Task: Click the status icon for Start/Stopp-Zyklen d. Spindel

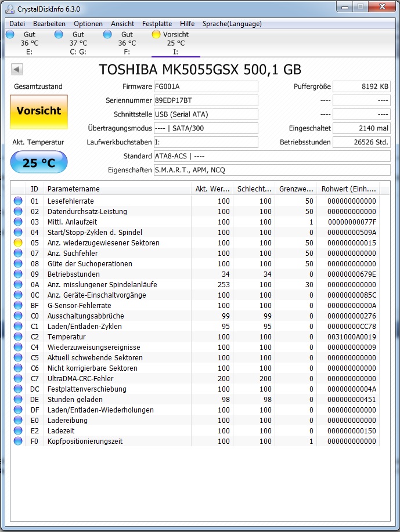Action: 18,233
